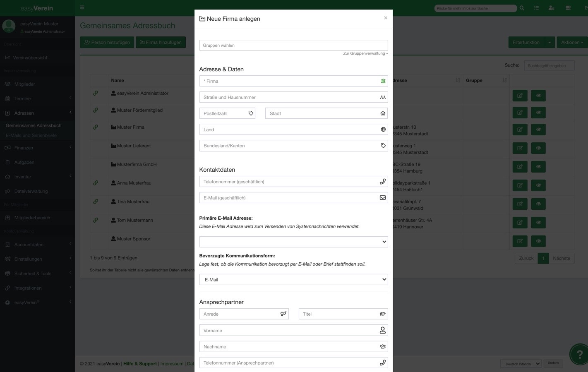Click edit icon for Muster Sponsor row
Viewport: 588px width, 372px height.
pos(520,241)
